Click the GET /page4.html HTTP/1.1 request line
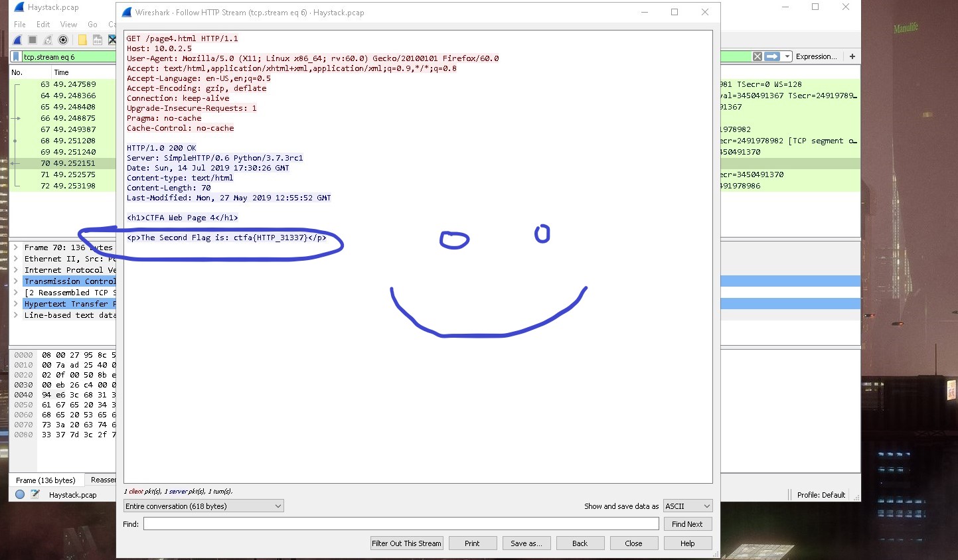The width and height of the screenshot is (958, 560). click(183, 38)
